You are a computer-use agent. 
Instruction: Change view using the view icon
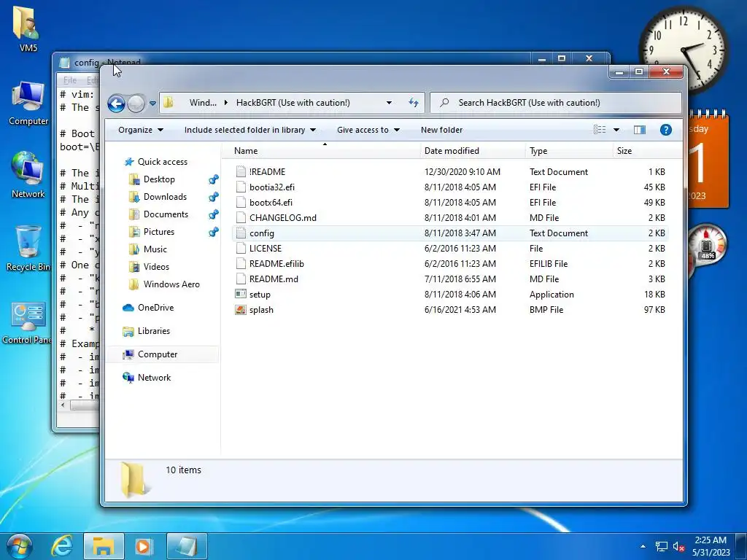pos(600,130)
